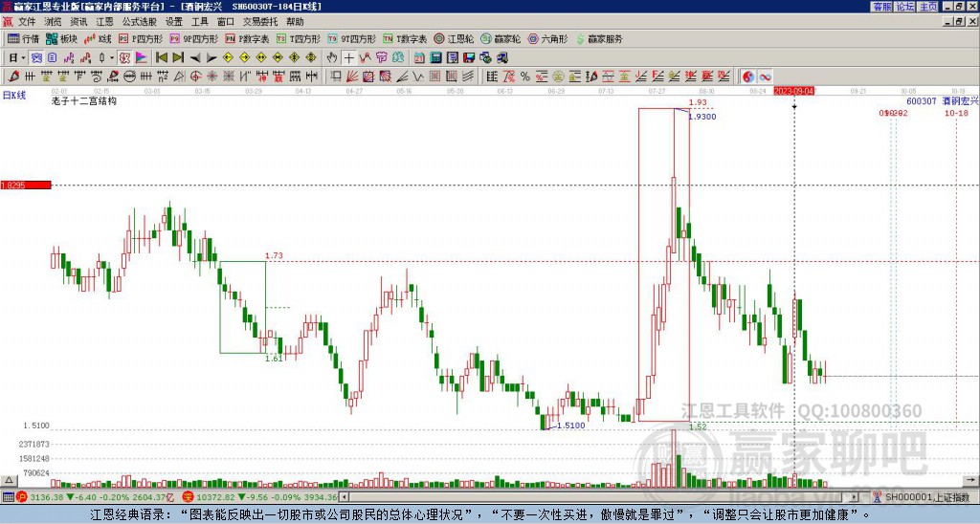This screenshot has width=980, height=524.
Task: Open the 江恩 menu
Action: (x=104, y=22)
